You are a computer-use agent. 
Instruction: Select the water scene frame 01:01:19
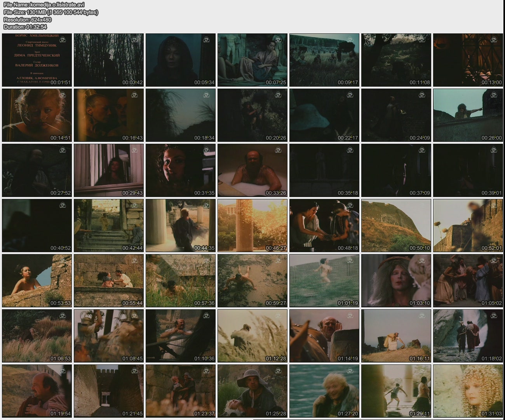[x=324, y=281]
